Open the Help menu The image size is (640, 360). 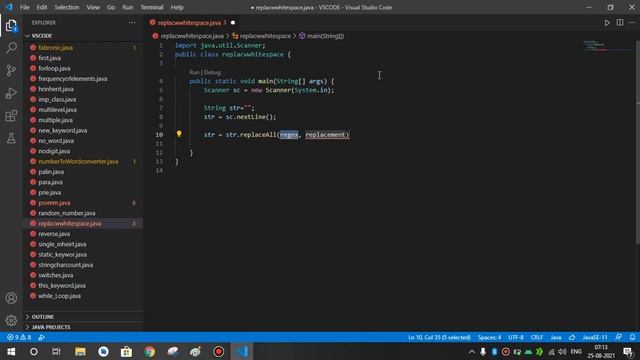177,7
